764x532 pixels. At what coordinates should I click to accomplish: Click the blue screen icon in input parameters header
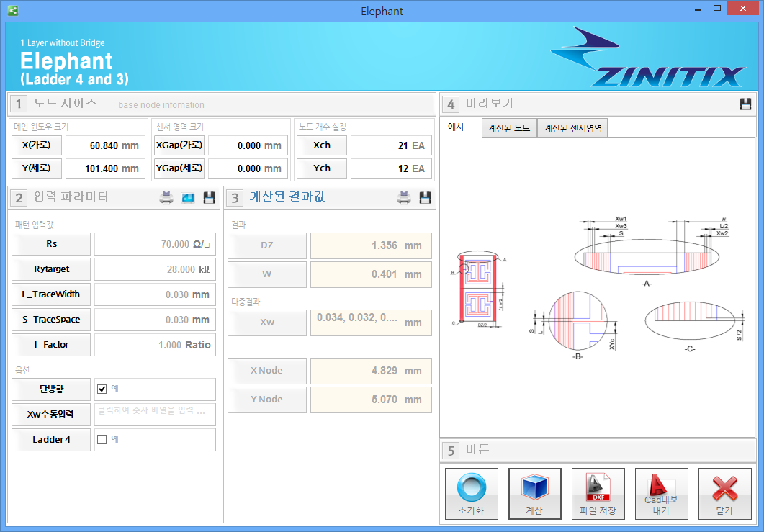point(188,198)
